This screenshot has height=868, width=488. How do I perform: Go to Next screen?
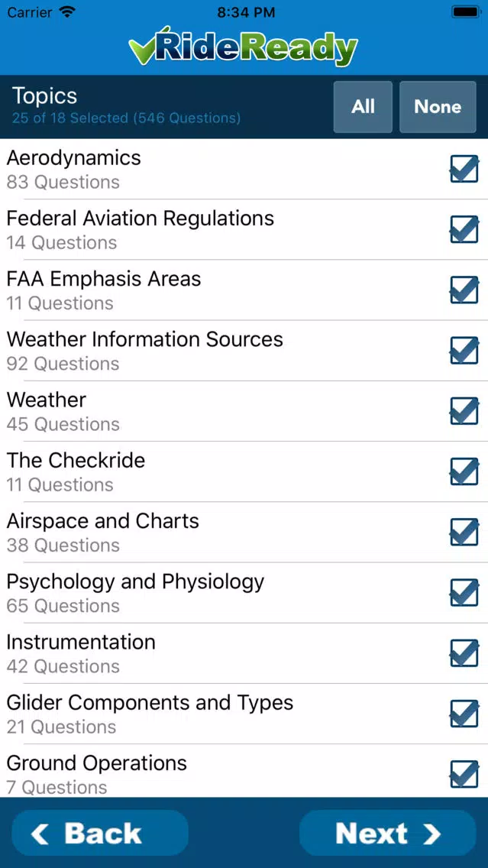click(387, 833)
